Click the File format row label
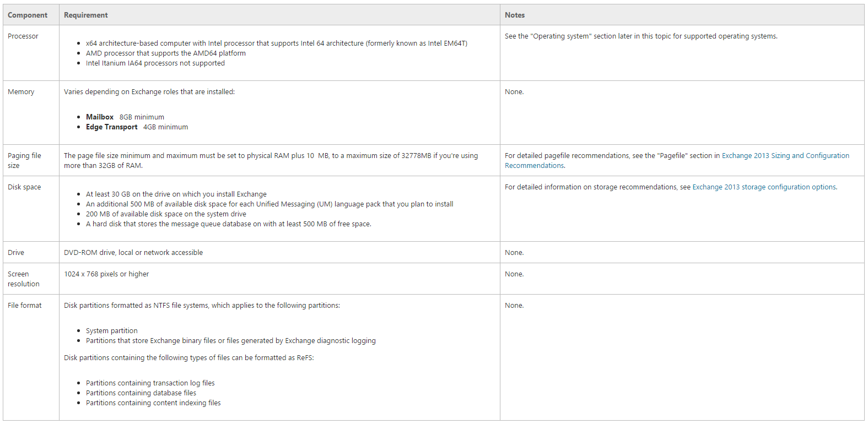Viewport: 868px width, 424px height. (x=25, y=306)
